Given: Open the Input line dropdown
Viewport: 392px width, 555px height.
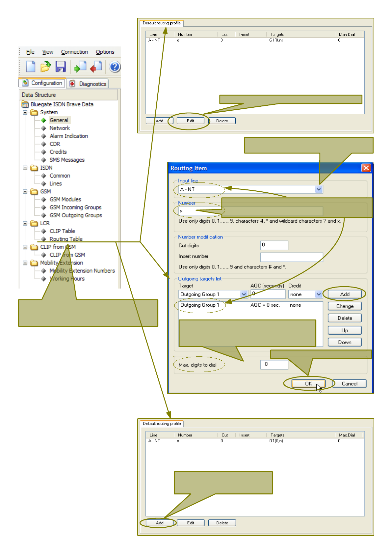Looking at the screenshot, I should [x=319, y=189].
